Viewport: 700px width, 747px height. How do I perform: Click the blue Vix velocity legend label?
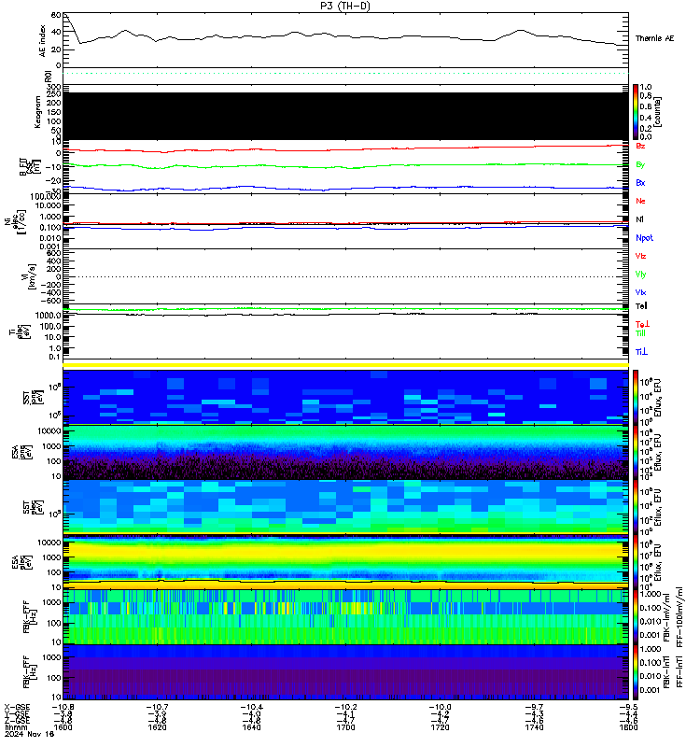tap(640, 292)
